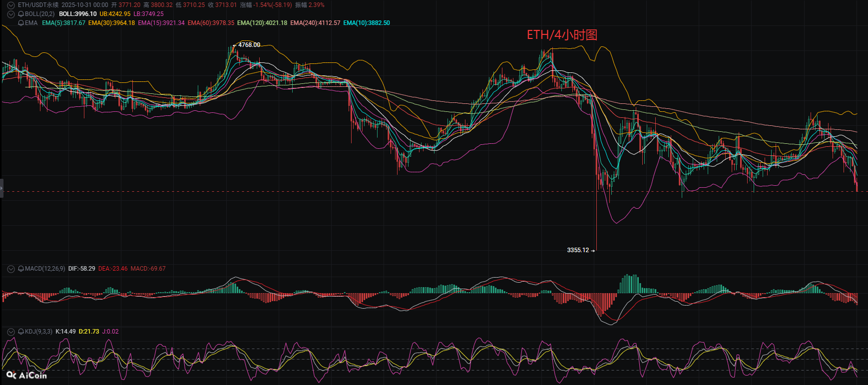Click the bell icon beside KDJ(9,3,3)
The height and width of the screenshot is (385, 868).
click(20, 332)
